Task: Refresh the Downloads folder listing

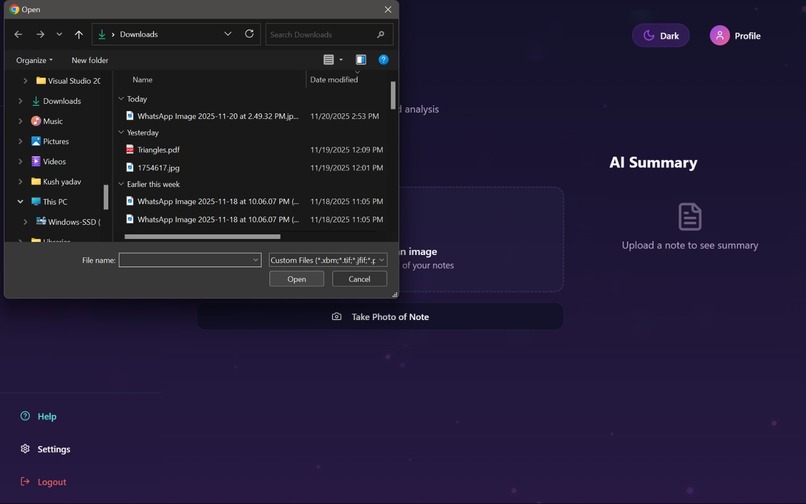Action: [249, 34]
